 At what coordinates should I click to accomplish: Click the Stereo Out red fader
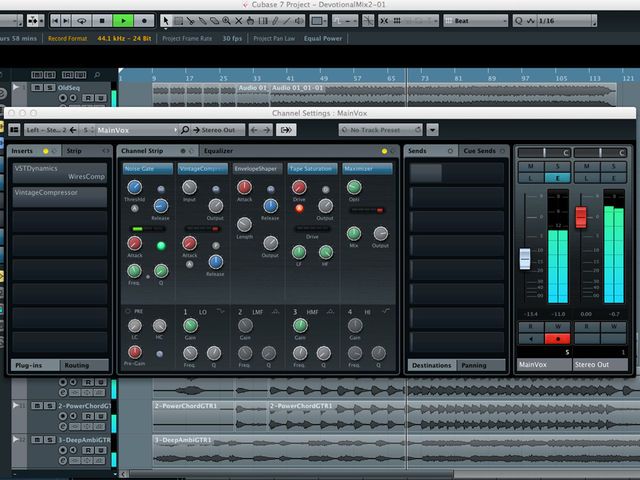(580, 217)
